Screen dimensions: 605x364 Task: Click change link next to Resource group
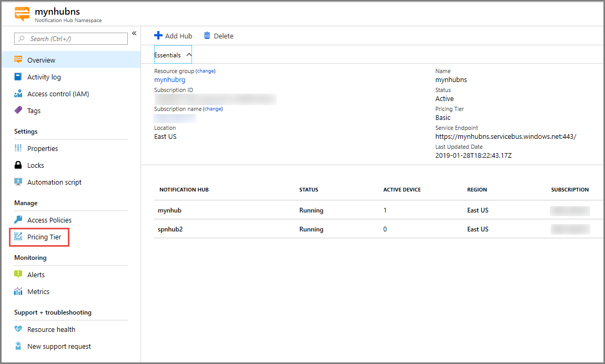[206, 71]
